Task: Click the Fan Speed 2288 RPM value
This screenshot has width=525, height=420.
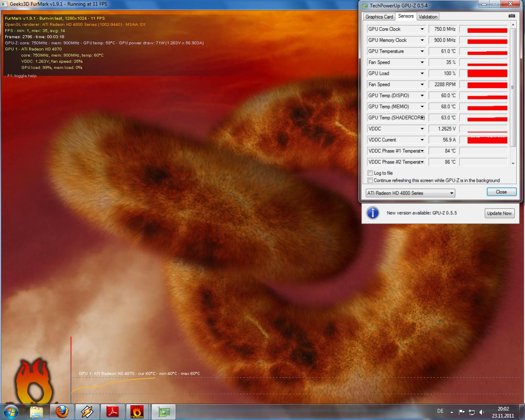Action: pos(442,85)
